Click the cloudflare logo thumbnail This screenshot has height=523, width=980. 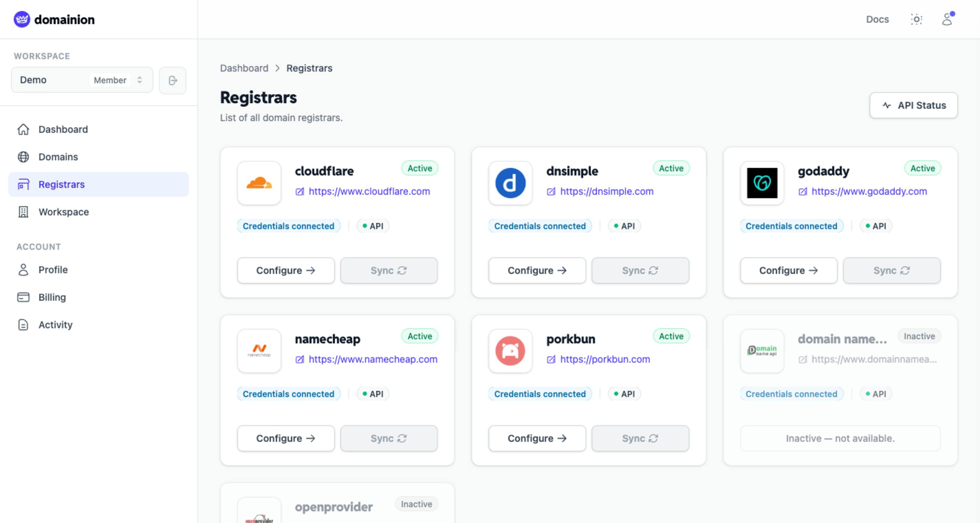(259, 183)
